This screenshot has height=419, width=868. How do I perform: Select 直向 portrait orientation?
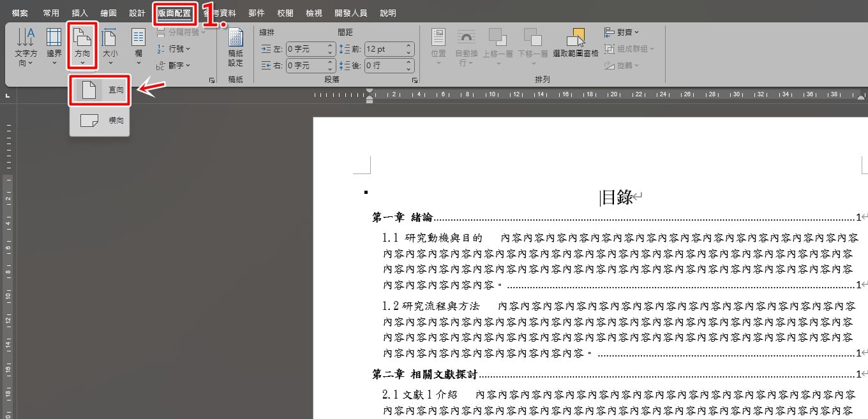coord(100,91)
